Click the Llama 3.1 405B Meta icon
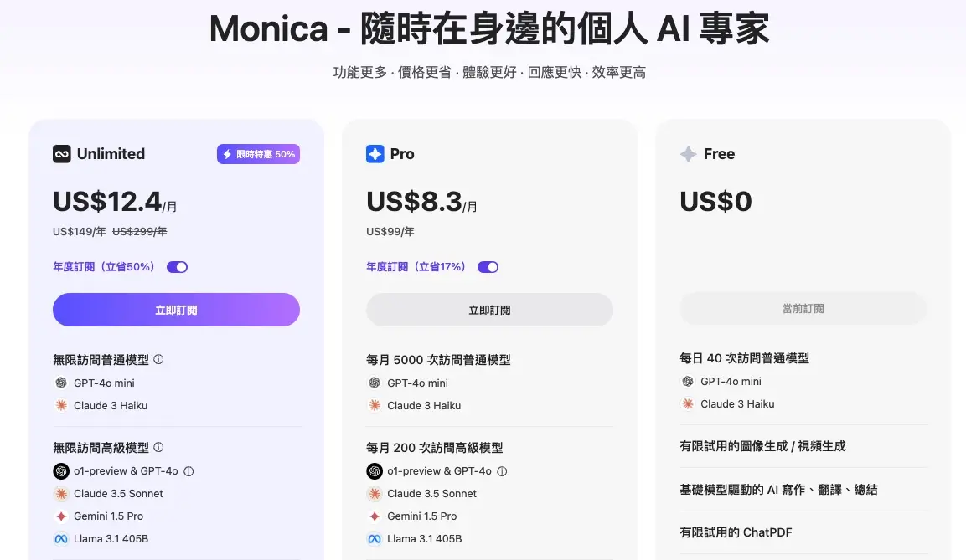 [x=60, y=538]
